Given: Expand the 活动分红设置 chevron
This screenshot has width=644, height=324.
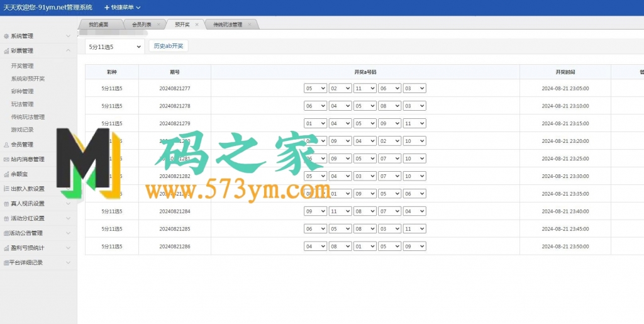Looking at the screenshot, I should pos(68,218).
